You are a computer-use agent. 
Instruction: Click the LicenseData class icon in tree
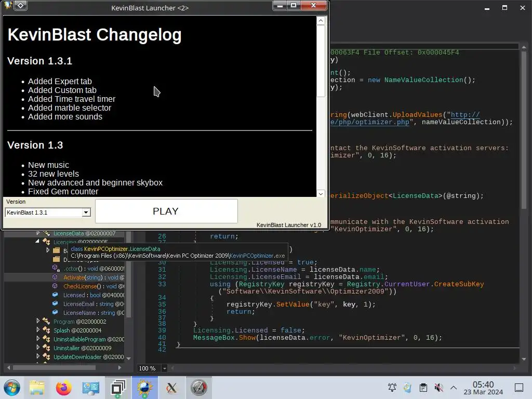[46, 233]
